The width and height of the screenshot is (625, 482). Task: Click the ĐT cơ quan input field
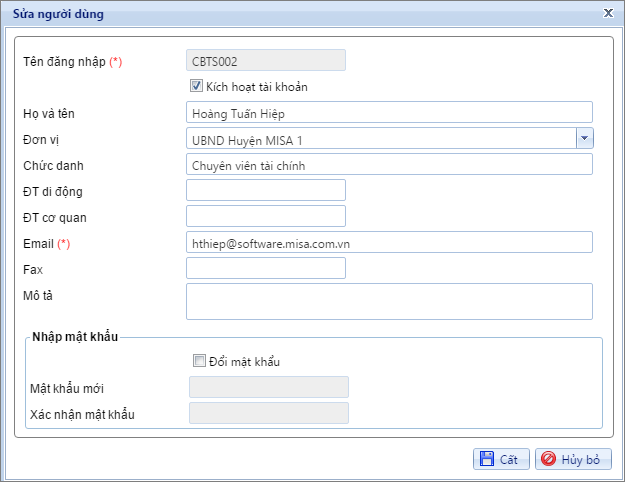point(266,216)
